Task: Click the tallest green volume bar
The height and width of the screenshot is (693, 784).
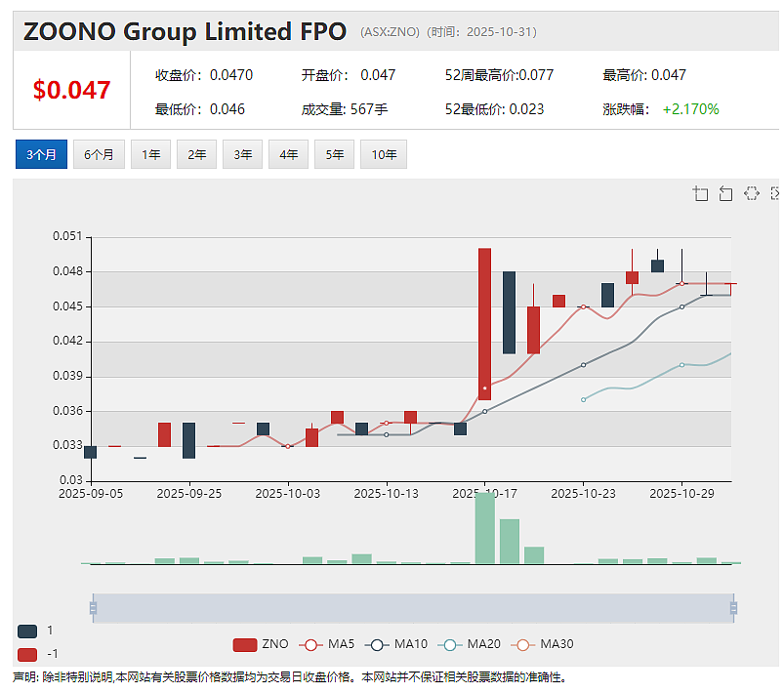Action: click(x=485, y=528)
